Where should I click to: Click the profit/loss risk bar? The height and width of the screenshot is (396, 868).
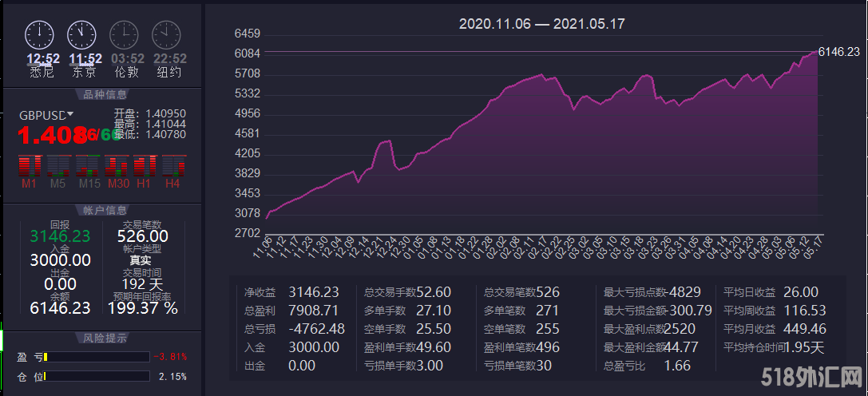pos(97,357)
